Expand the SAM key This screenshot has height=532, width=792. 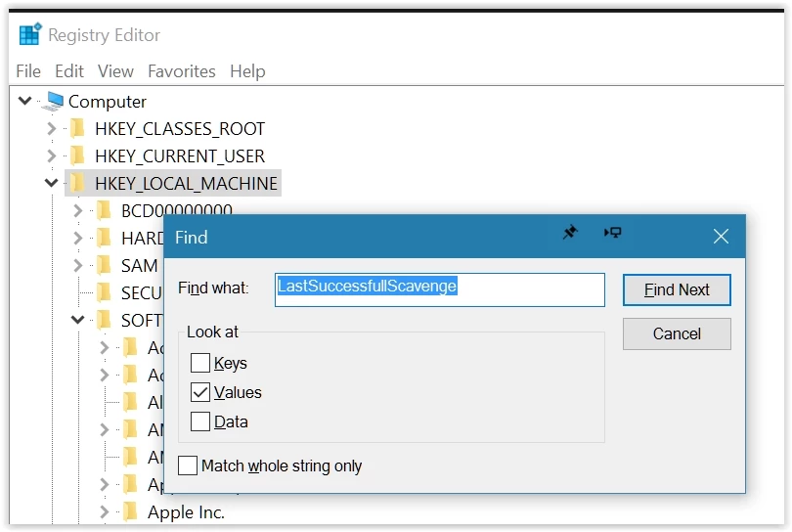[x=77, y=265]
